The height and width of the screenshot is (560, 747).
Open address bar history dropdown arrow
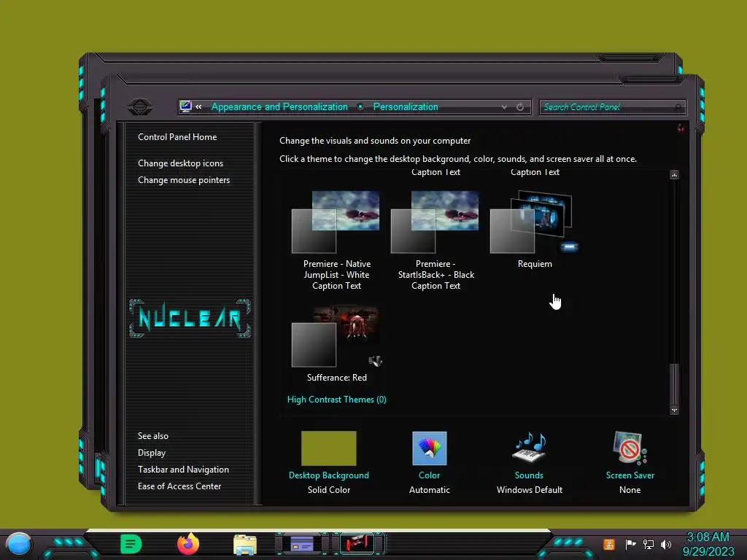tap(504, 107)
